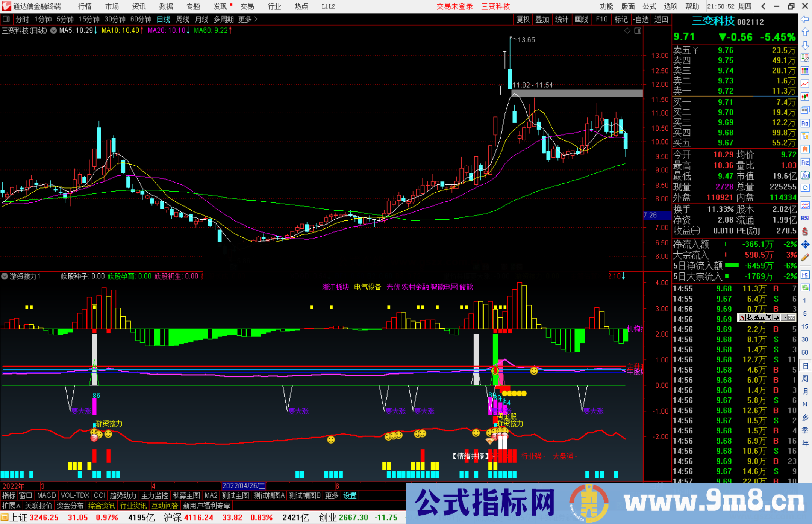Screen dimensions: 812x524
Task: Click the 统计 statistics button
Action: pos(562,19)
